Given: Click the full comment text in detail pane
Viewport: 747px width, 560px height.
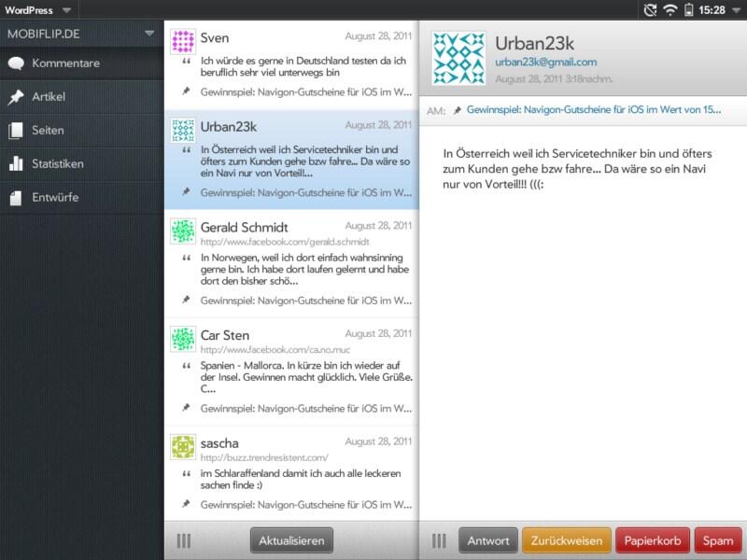Looking at the screenshot, I should (577, 169).
